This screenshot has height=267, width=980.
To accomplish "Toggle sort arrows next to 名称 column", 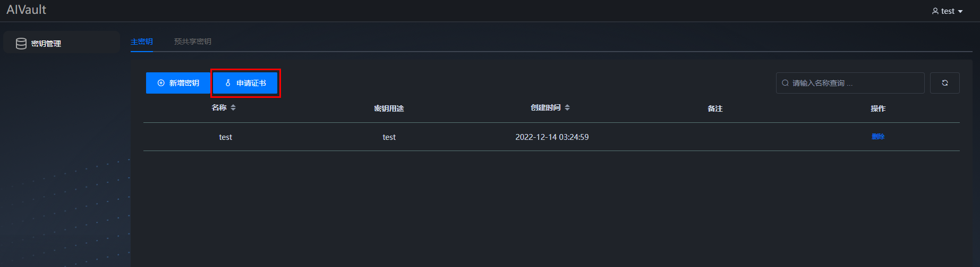I will tap(233, 107).
